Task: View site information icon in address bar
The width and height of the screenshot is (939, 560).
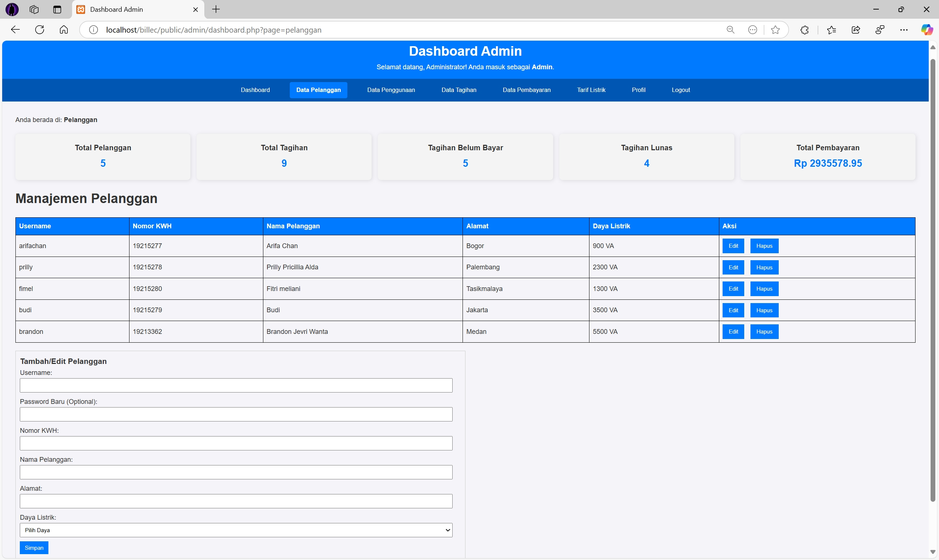Action: pos(93,30)
